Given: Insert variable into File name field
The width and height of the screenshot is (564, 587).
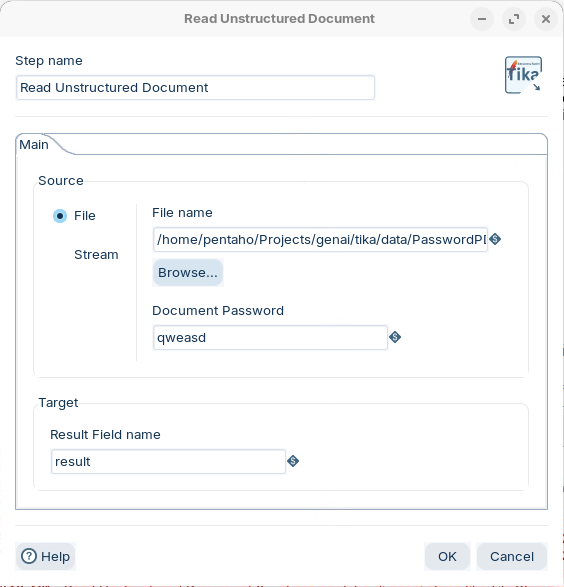Looking at the screenshot, I should click(495, 239).
